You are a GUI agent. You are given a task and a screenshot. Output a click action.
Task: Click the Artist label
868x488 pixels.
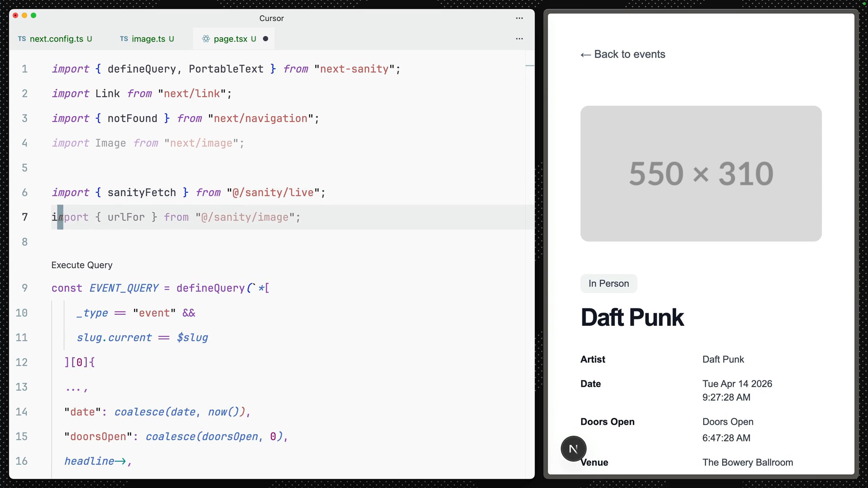tap(593, 359)
